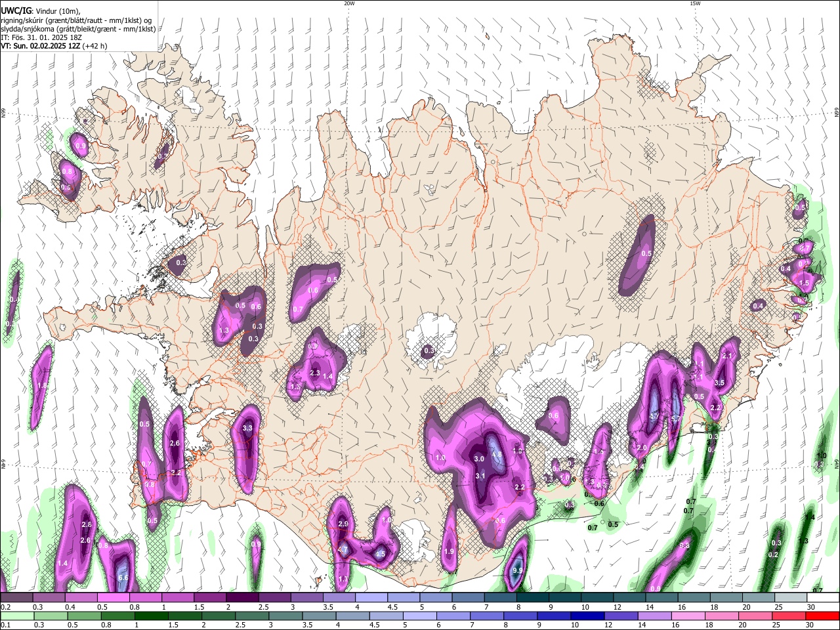The height and width of the screenshot is (630, 840).
Task: Select the light green 0.1–0.3 swatch in lower legend row
Action: coord(16,616)
